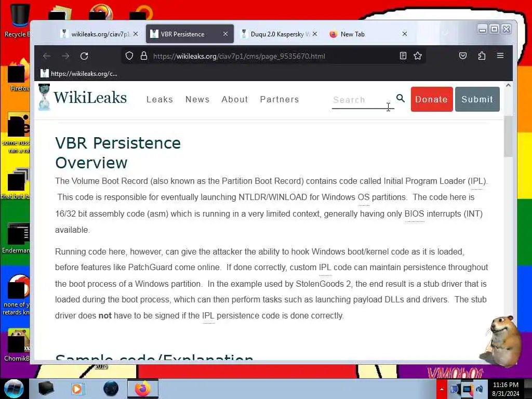Open the Windows Start orb
The height and width of the screenshot is (399, 532).
[x=14, y=389]
